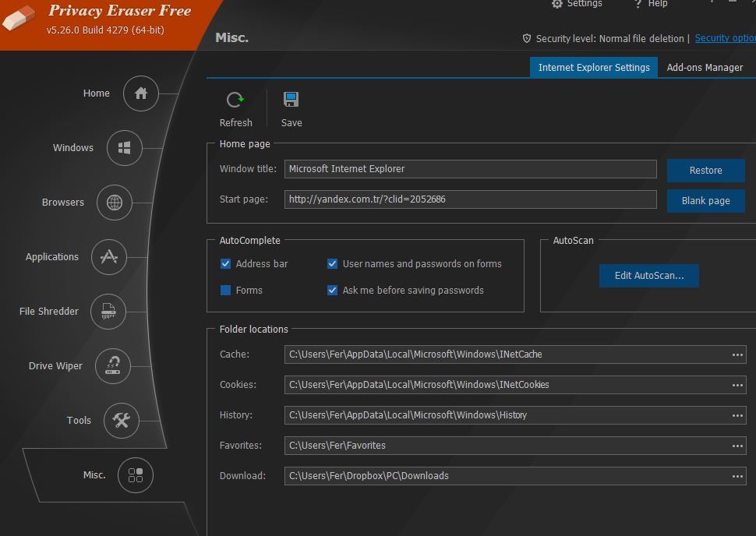
Task: Select the File Shredder icon
Action: [x=108, y=312]
